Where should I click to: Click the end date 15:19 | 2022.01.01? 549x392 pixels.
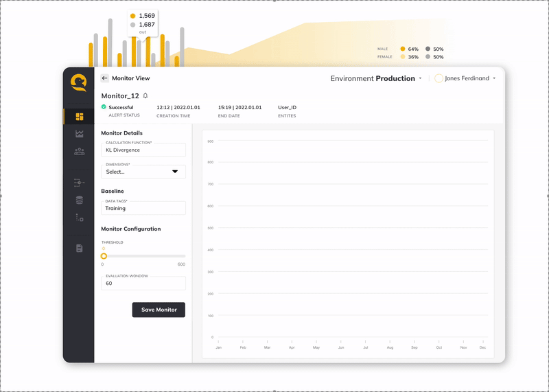pyautogui.click(x=240, y=107)
